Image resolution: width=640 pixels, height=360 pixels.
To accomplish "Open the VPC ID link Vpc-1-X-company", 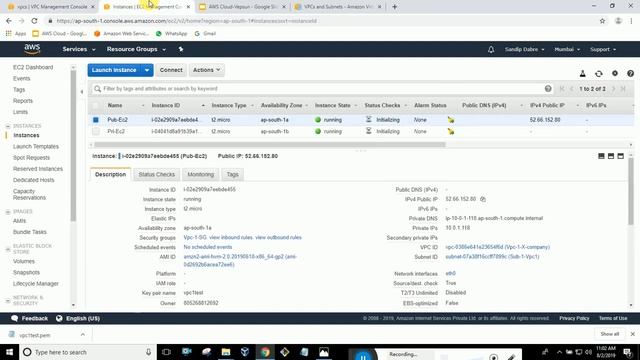I will tap(498, 247).
